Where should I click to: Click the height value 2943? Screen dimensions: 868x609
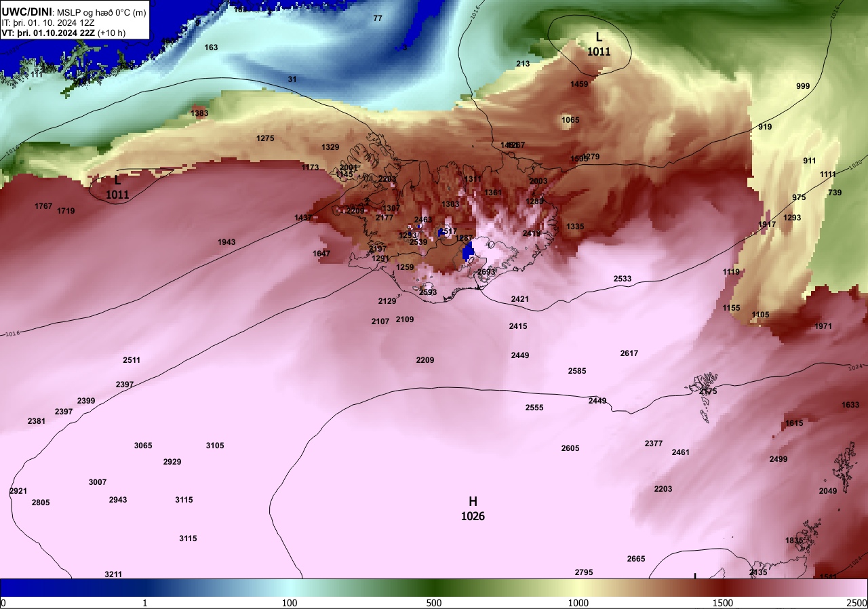pyautogui.click(x=118, y=500)
